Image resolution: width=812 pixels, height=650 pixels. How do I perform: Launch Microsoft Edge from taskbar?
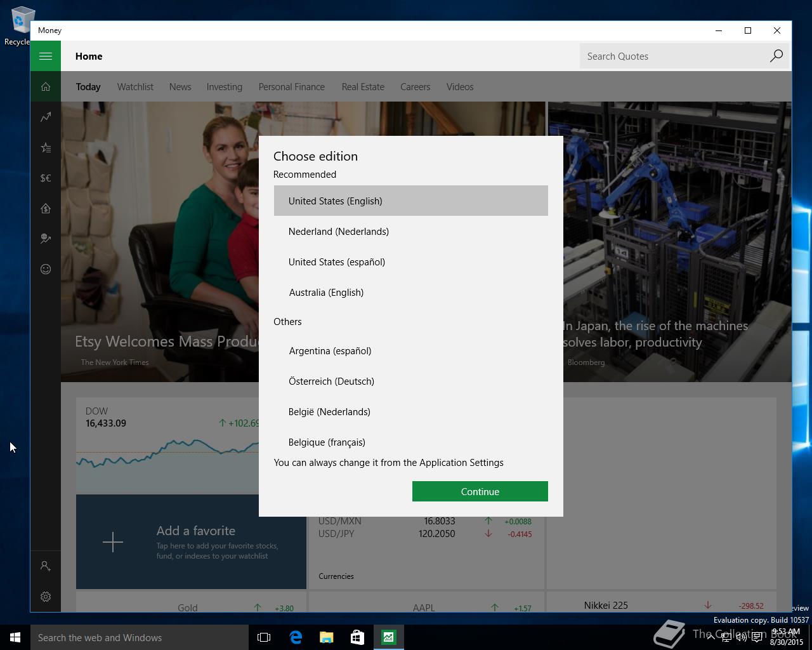tap(296, 637)
